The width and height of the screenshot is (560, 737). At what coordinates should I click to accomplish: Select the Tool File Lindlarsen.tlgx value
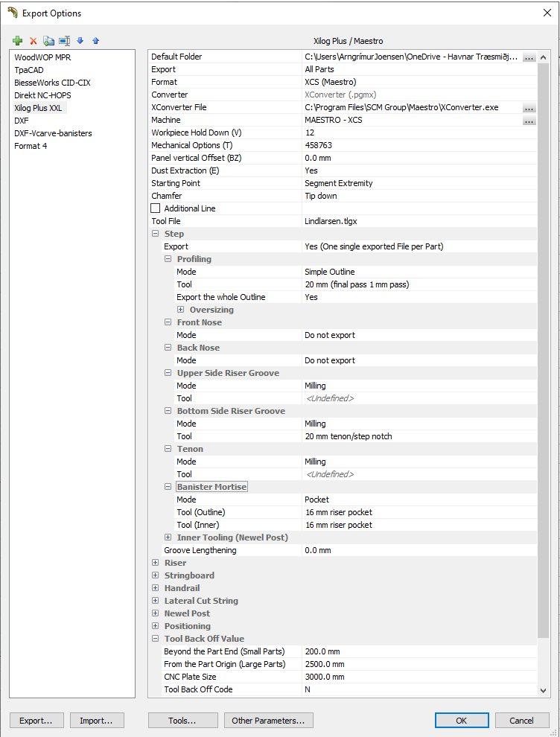coord(419,221)
